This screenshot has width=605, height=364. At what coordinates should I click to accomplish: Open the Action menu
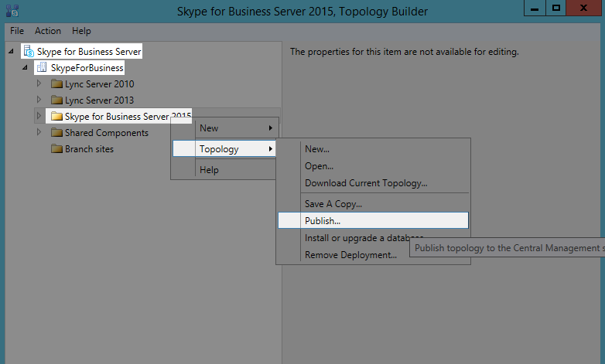coord(48,31)
